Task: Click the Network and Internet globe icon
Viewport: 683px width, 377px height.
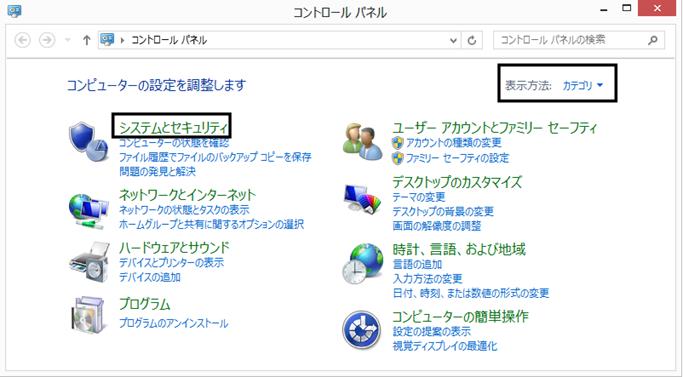Action: tap(88, 211)
